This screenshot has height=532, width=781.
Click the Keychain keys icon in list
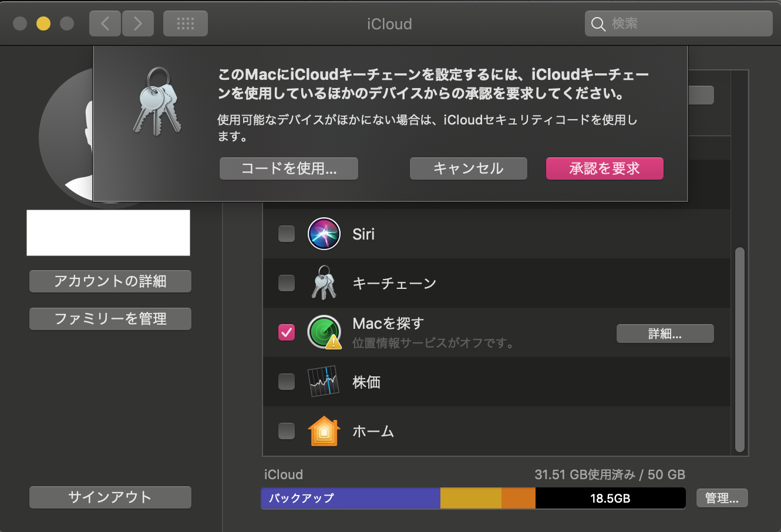(324, 283)
